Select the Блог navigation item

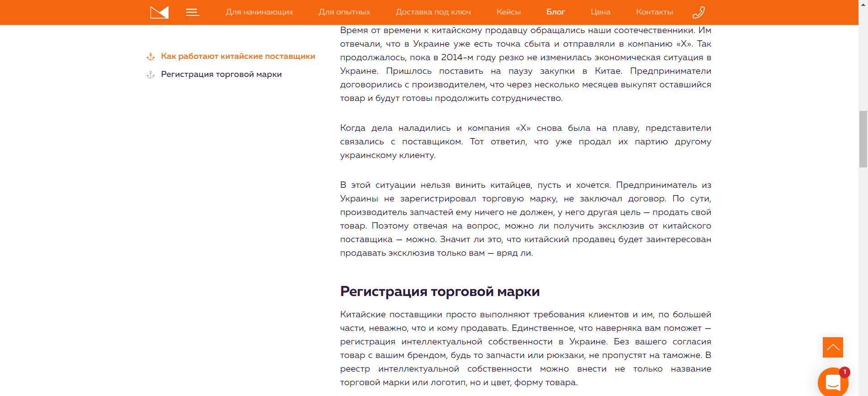pyautogui.click(x=555, y=12)
